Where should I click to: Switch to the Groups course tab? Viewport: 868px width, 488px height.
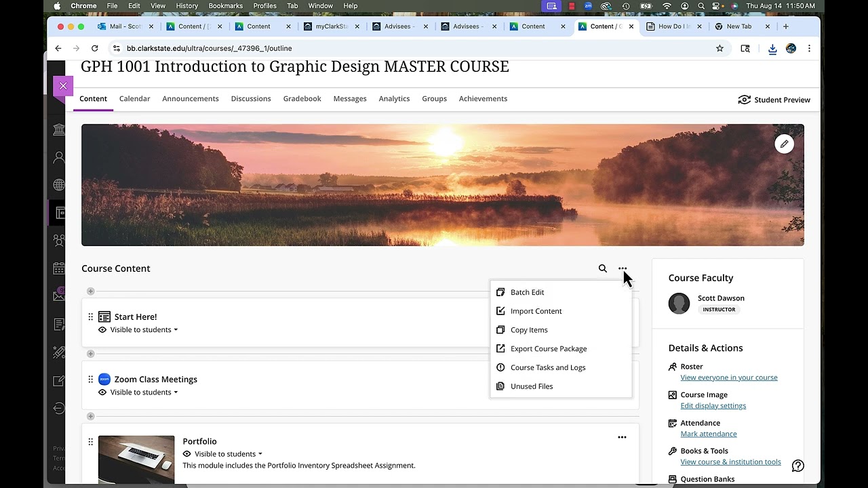click(434, 98)
